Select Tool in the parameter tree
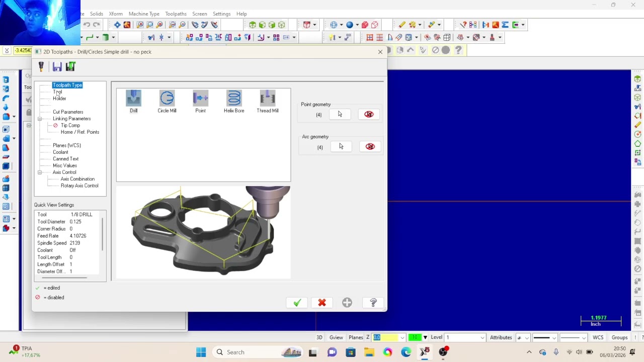 click(57, 92)
